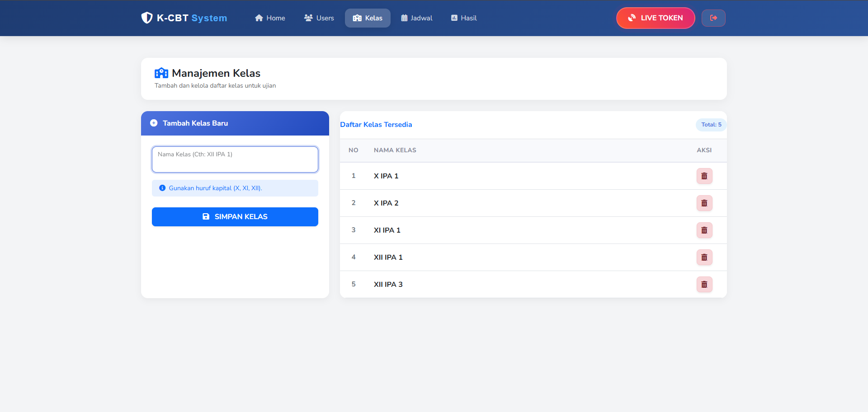The width and height of the screenshot is (868, 412).
Task: Click the Total: 5 badge
Action: [711, 125]
